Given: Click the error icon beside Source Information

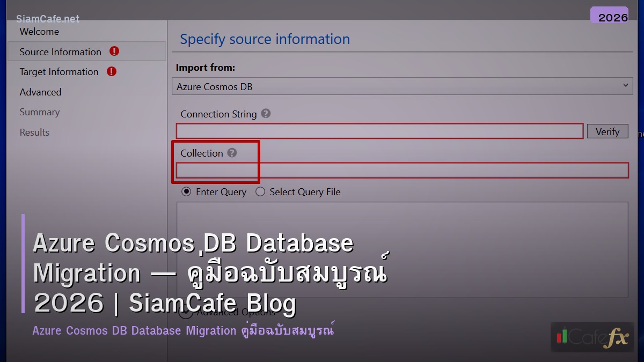Looking at the screenshot, I should tap(113, 51).
